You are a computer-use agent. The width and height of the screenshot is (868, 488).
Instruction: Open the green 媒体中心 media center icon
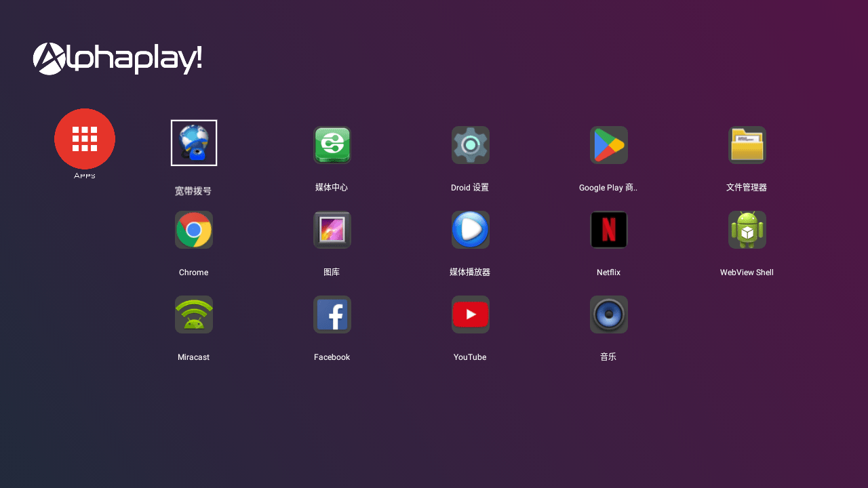coord(332,145)
